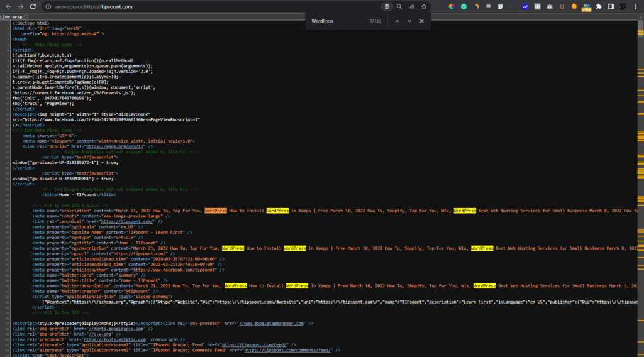Open the dark blue and orange crescent extension
Screen dimensions: 644x357
[476, 6]
